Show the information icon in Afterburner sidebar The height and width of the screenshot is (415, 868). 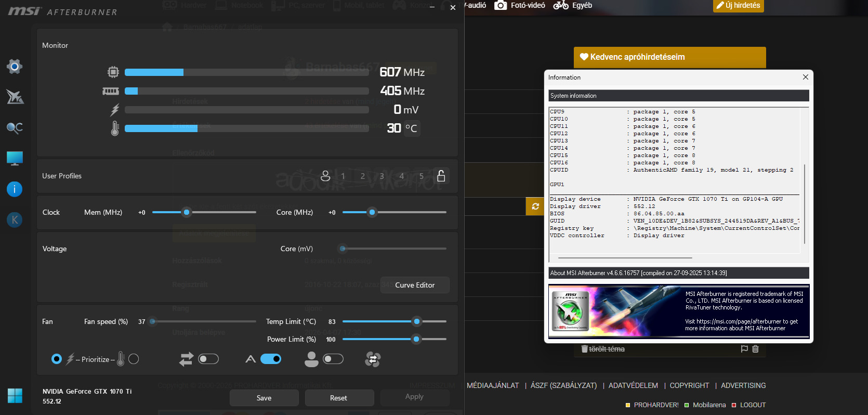pyautogui.click(x=15, y=189)
